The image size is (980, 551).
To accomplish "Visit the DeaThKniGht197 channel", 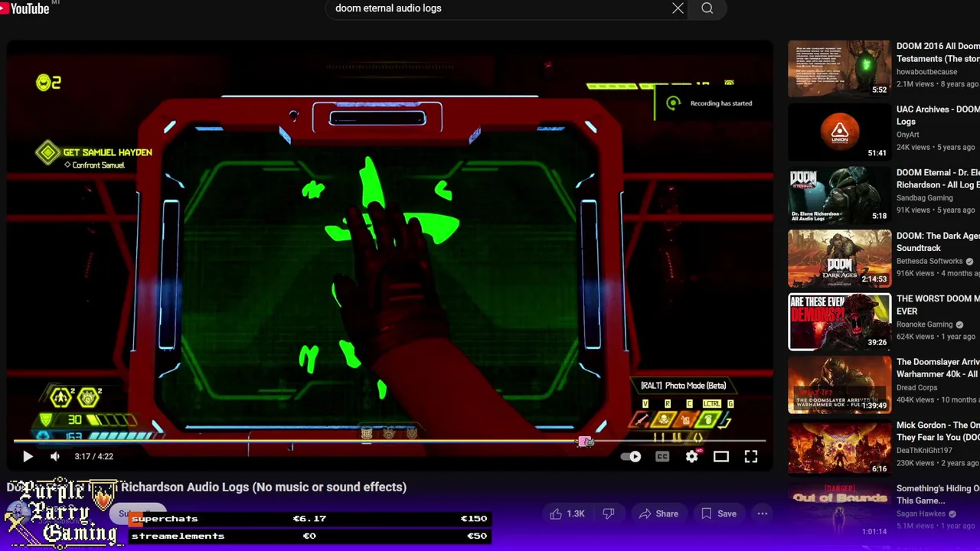I will coord(925,451).
